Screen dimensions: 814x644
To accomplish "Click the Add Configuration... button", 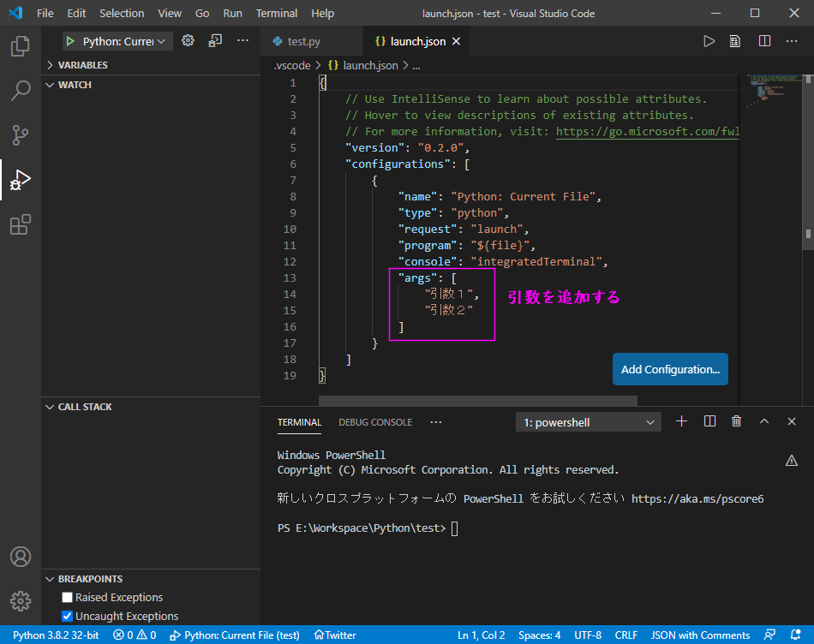I will point(670,369).
